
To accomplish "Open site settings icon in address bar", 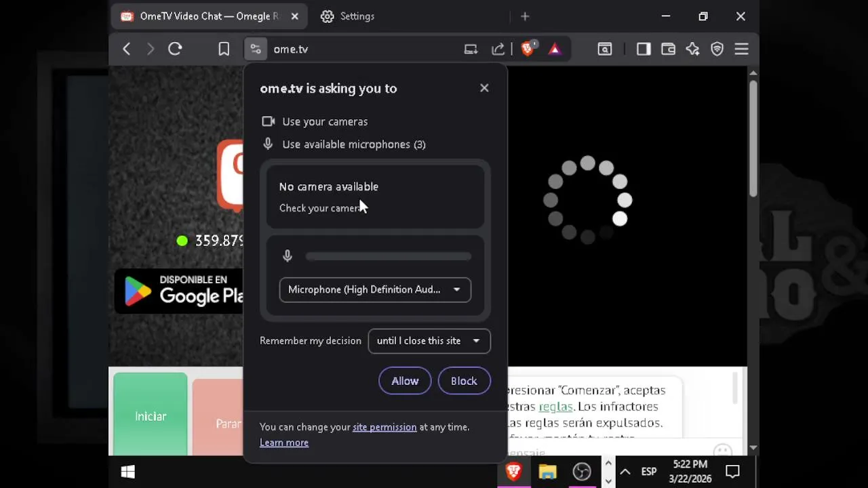I will coord(255,49).
